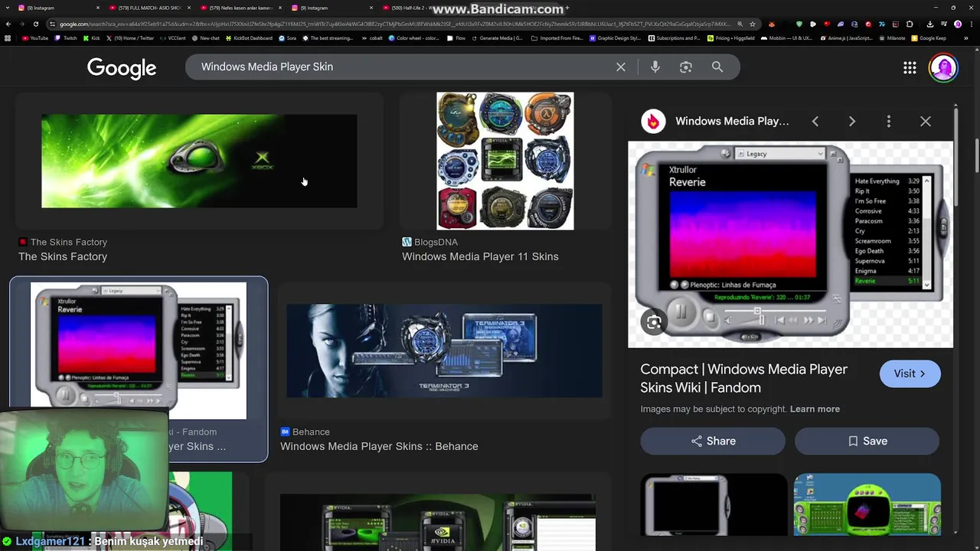Open the cobalt bookmark
The image size is (980, 551).
click(x=372, y=37)
